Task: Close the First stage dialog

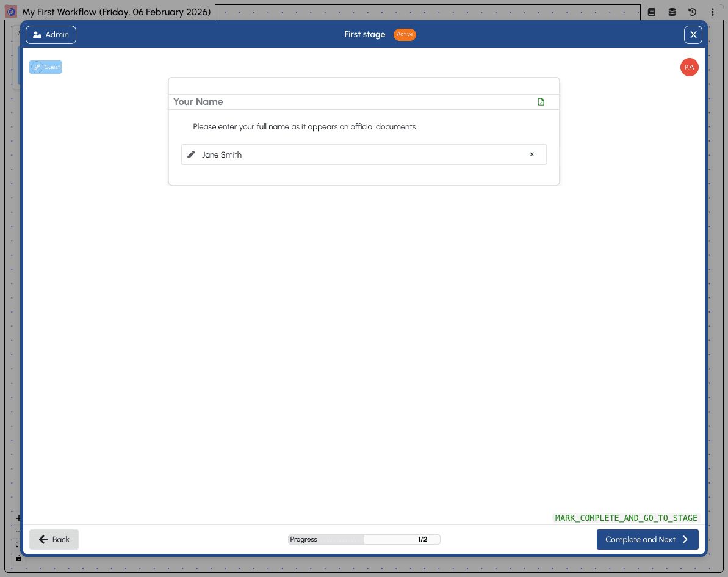Action: tap(693, 35)
